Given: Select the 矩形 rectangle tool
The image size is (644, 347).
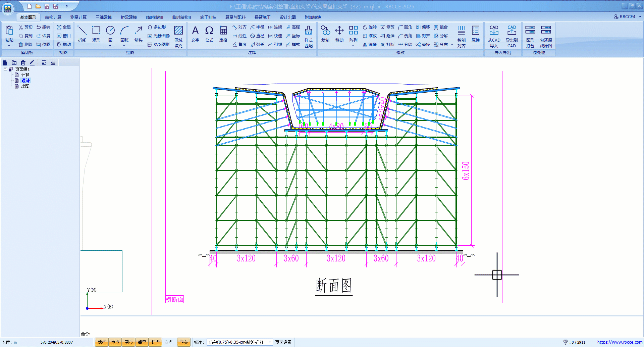Looking at the screenshot, I should (x=96, y=34).
